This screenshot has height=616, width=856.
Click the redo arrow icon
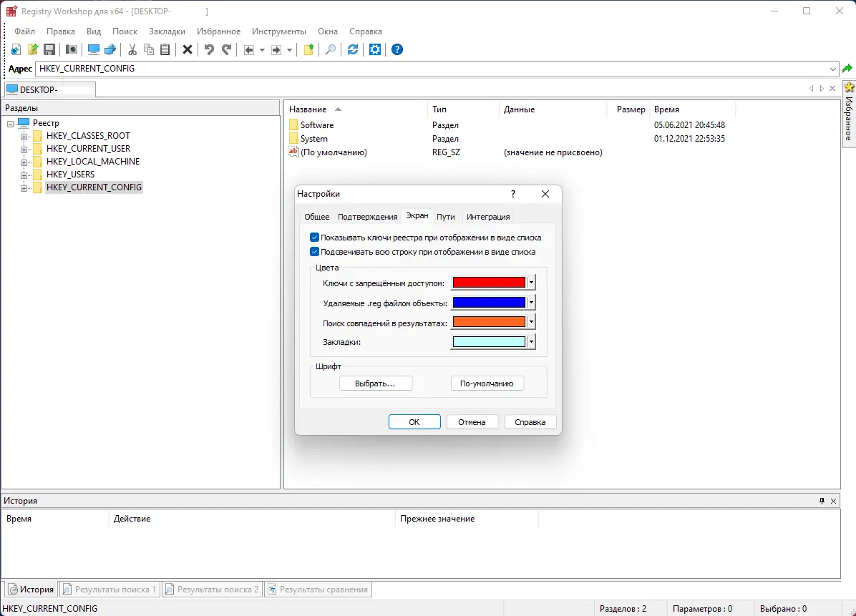[x=227, y=49]
